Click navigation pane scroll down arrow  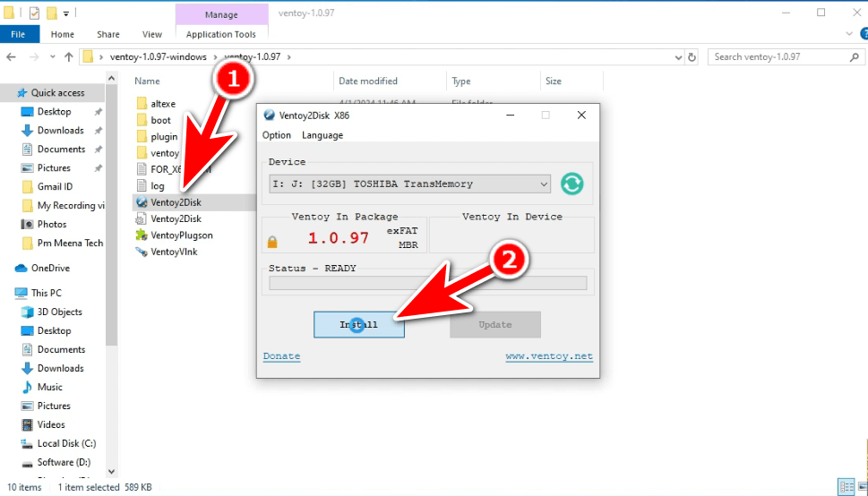[111, 472]
